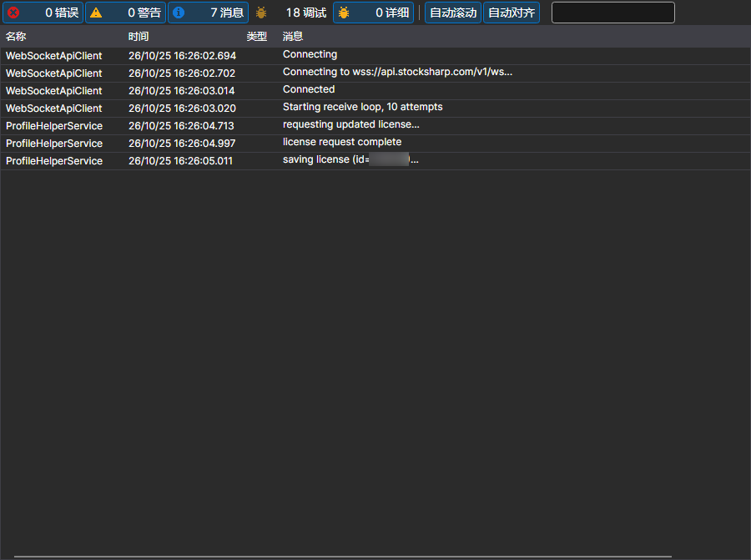Click timestamp 26/10/25 16:26:05.011

pos(180,161)
